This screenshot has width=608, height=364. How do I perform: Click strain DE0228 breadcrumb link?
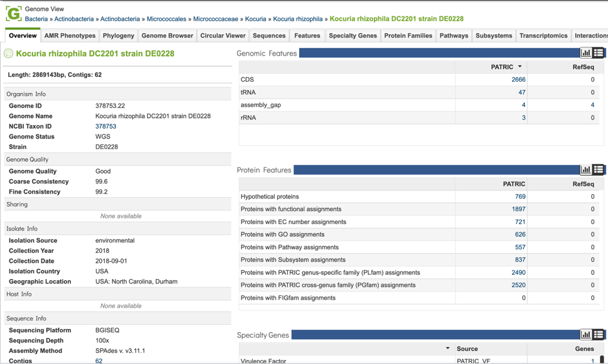click(x=396, y=19)
